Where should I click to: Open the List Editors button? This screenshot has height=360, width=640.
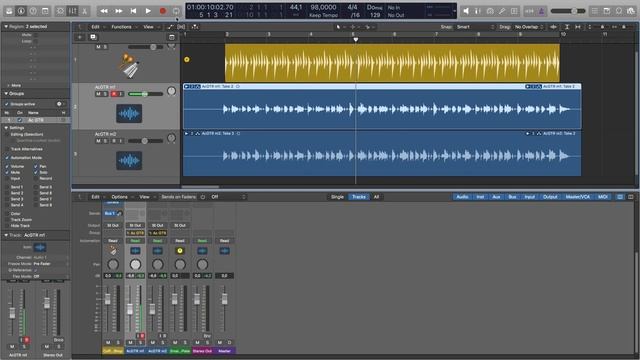pyautogui.click(x=595, y=11)
